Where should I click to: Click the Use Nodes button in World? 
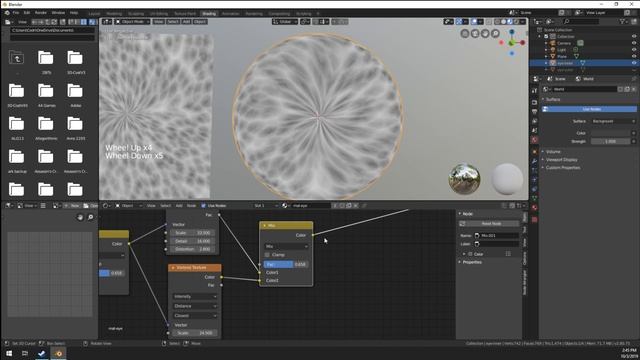tap(589, 109)
